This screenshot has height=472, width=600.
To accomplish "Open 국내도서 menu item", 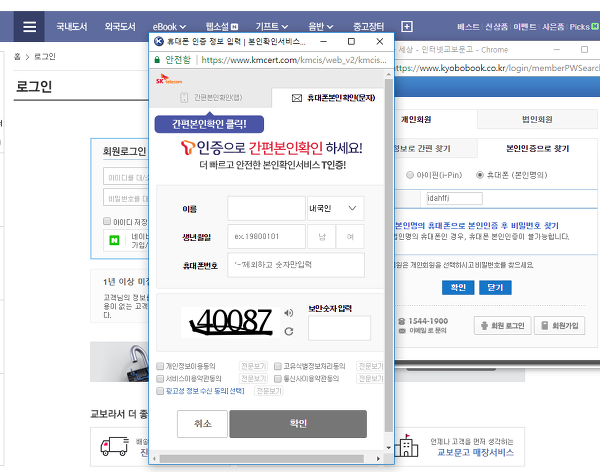I will pyautogui.click(x=72, y=26).
